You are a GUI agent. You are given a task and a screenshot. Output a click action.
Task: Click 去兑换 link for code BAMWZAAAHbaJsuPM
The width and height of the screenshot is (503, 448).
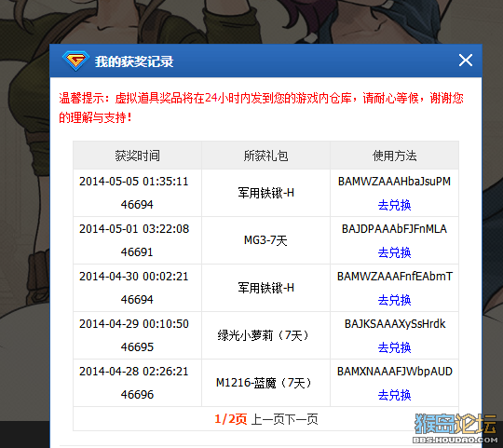pyautogui.click(x=394, y=205)
